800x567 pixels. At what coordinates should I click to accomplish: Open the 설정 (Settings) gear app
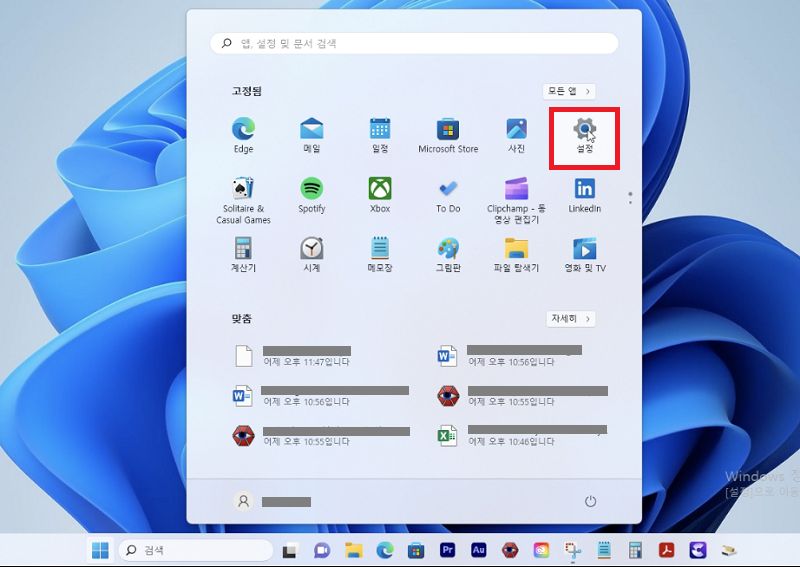[x=585, y=136]
